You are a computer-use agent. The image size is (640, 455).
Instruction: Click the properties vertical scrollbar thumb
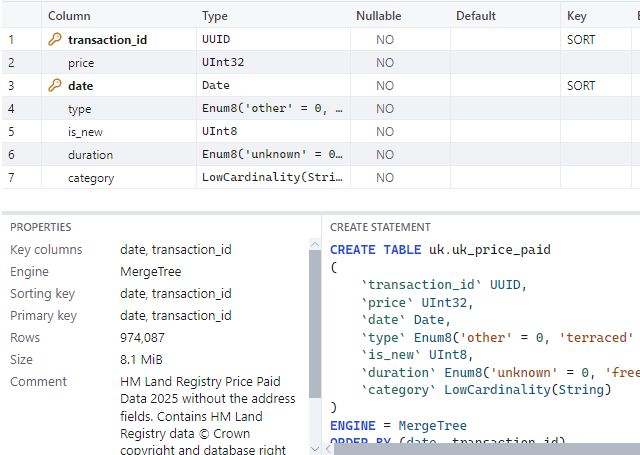[315, 324]
